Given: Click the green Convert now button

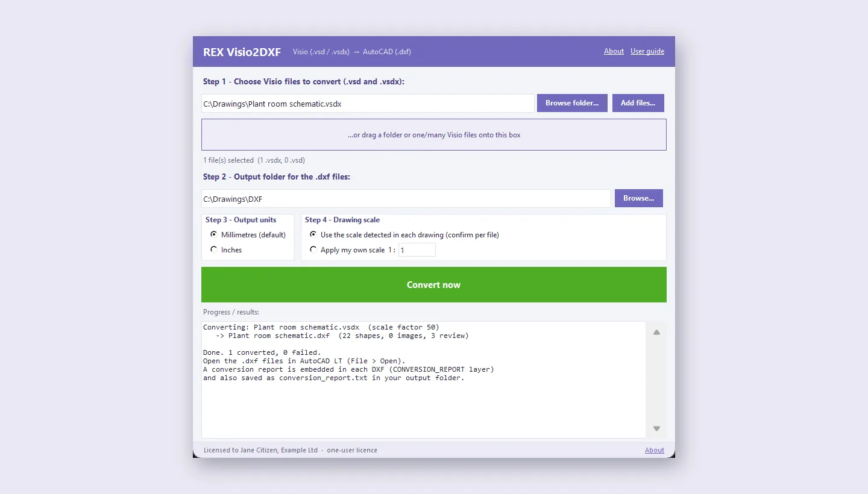Looking at the screenshot, I should pyautogui.click(x=434, y=285).
